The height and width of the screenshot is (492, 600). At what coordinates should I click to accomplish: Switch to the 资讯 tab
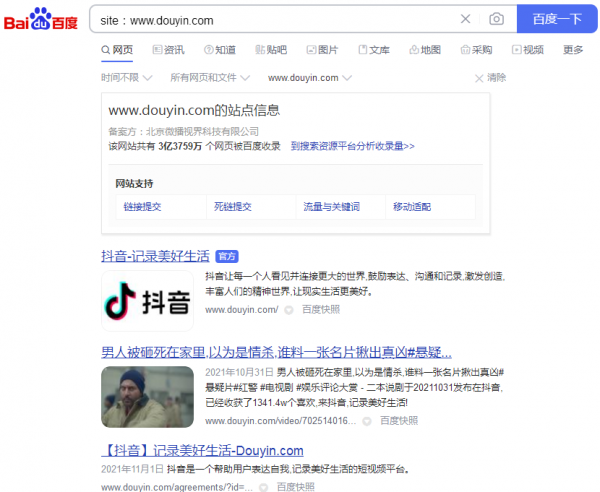point(168,50)
